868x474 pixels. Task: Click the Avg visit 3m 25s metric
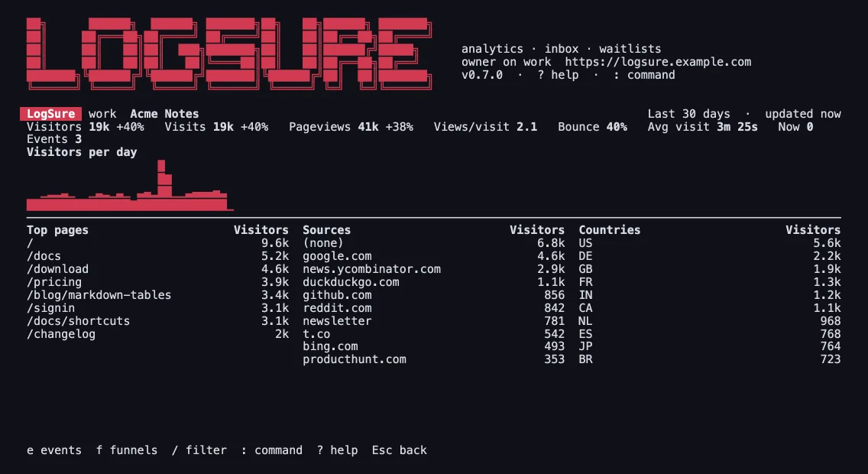(x=702, y=127)
